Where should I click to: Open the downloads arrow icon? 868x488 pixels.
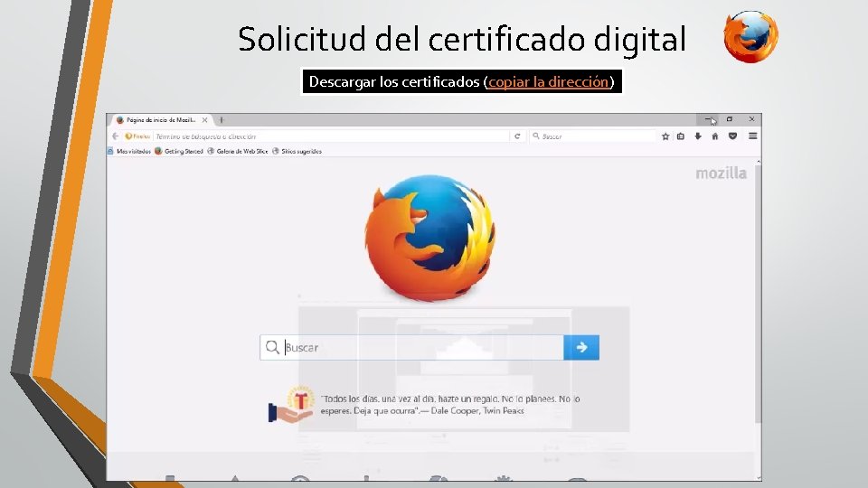698,136
